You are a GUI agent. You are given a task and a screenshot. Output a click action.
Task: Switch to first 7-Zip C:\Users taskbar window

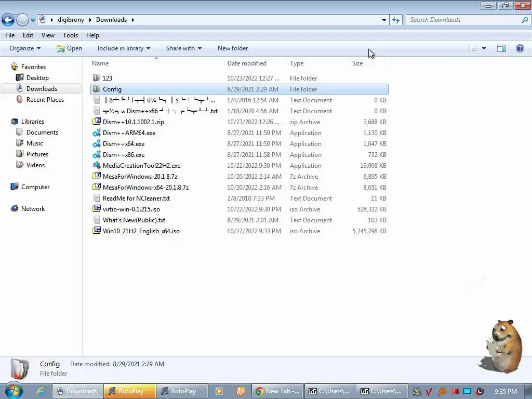click(329, 391)
